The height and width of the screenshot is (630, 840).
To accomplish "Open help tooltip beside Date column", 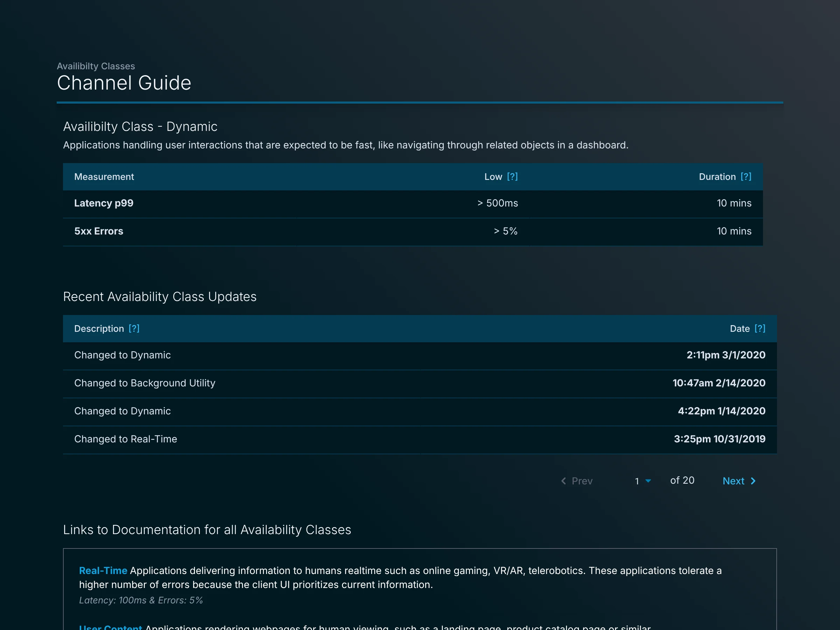I will coord(760,329).
